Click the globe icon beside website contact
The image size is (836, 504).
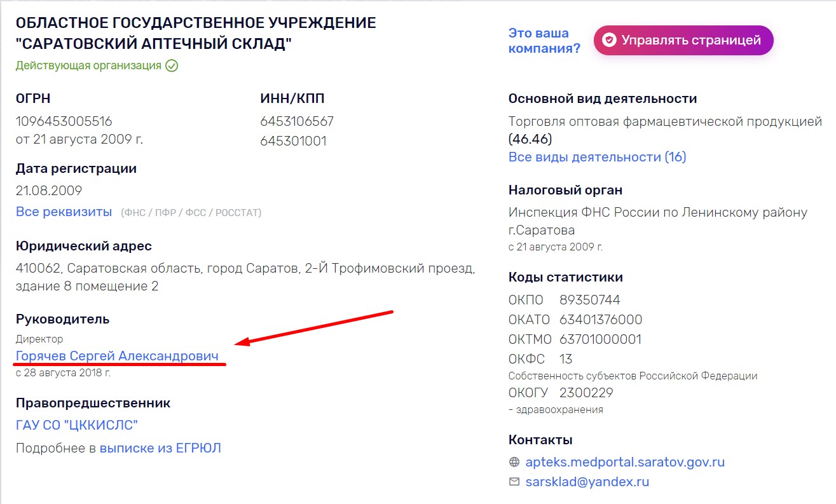(x=514, y=462)
